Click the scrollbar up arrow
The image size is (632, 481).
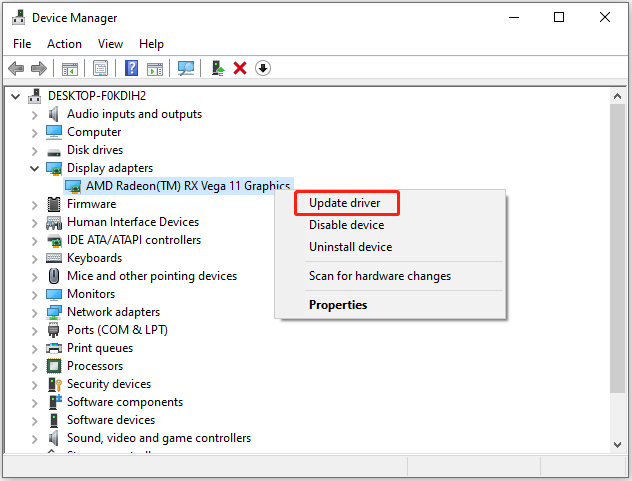pyautogui.click(x=617, y=96)
